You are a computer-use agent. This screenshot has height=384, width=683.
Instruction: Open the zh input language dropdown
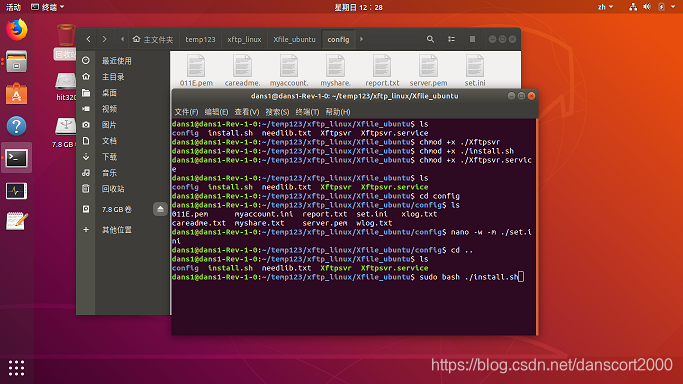click(x=605, y=7)
